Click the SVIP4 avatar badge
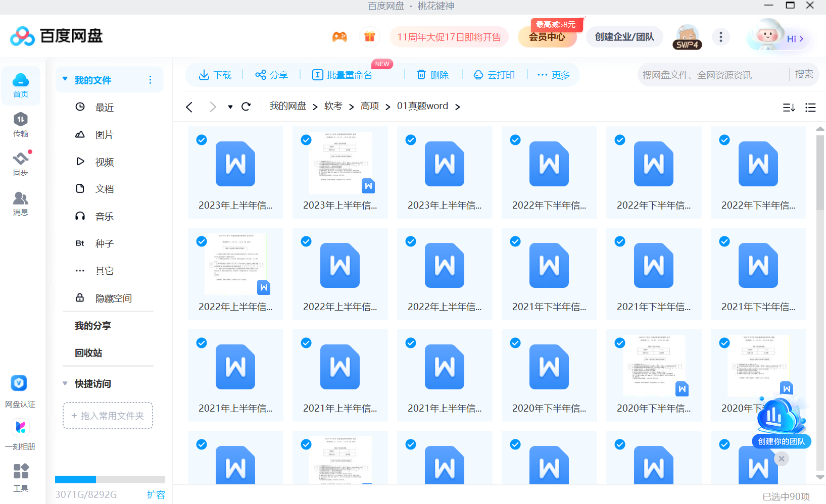Screen dimensions: 826x504 (687, 37)
